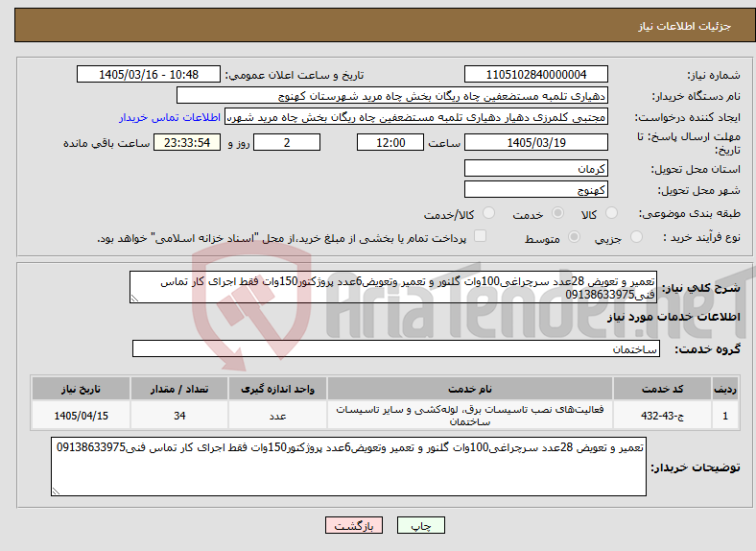756x551 pixels.
Task: Click the unit cell عدد
Action: pos(277,416)
